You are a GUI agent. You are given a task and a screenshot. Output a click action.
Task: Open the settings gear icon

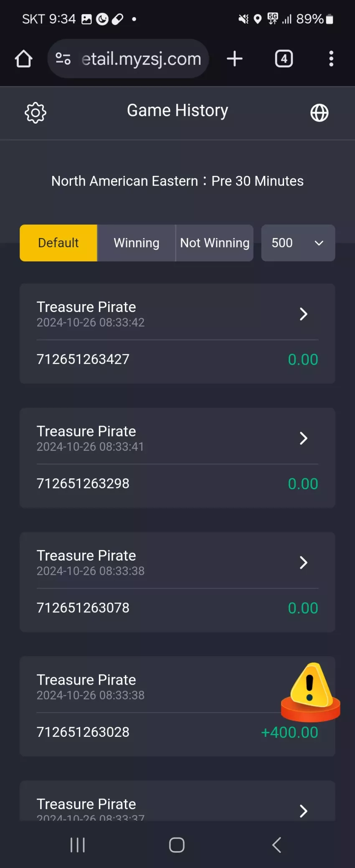pyautogui.click(x=35, y=112)
